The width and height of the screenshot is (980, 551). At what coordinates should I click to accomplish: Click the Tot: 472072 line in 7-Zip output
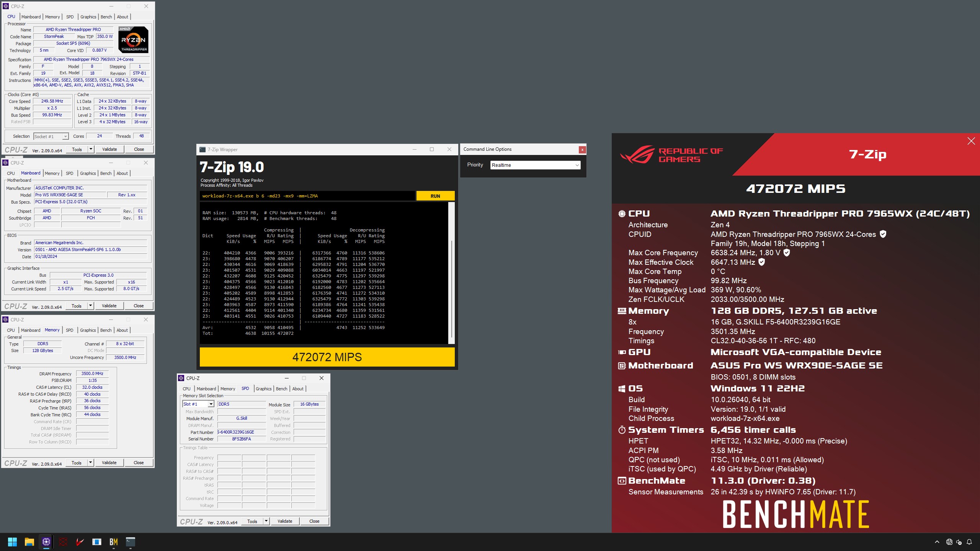click(248, 333)
